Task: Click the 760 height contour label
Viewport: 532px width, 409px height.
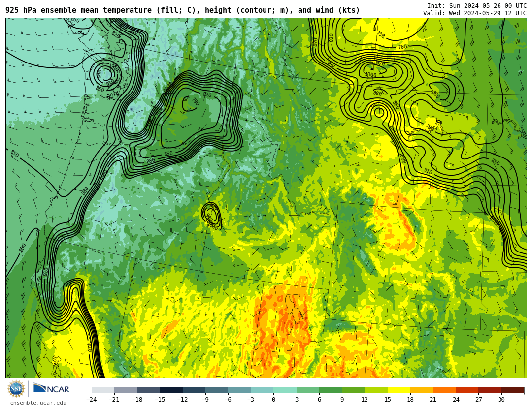Action: click(402, 47)
